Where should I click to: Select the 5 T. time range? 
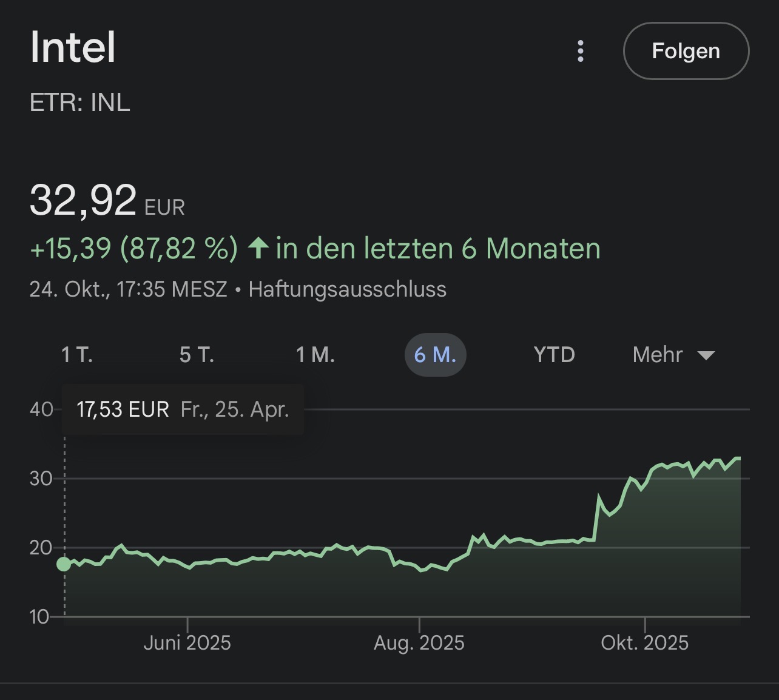tap(197, 355)
